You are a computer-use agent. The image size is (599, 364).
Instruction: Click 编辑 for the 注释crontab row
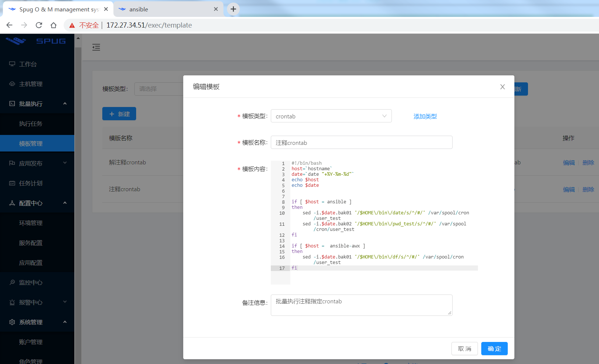[569, 189]
